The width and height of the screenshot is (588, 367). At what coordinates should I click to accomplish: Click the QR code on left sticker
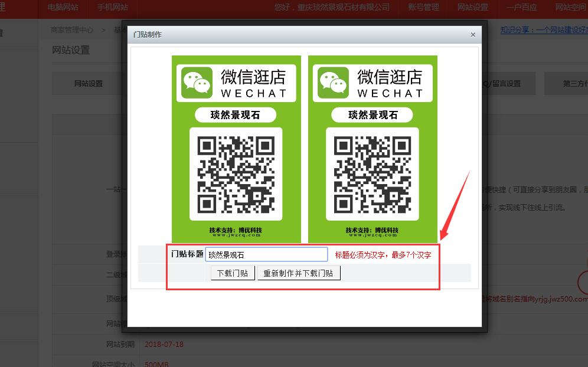click(x=236, y=174)
